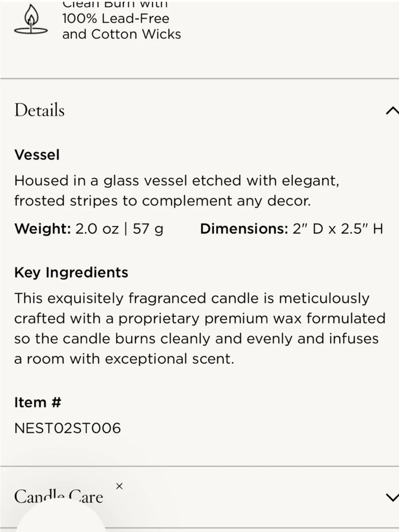Expand the Candle Care section chevron
The image size is (399, 532).
[x=393, y=497]
